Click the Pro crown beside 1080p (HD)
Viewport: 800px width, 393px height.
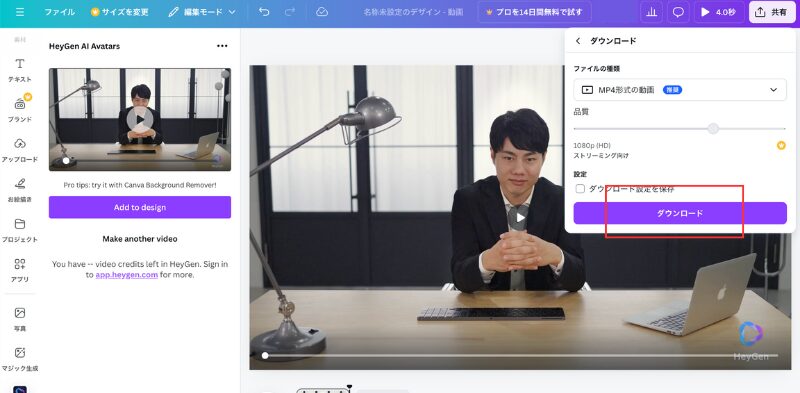pos(781,145)
